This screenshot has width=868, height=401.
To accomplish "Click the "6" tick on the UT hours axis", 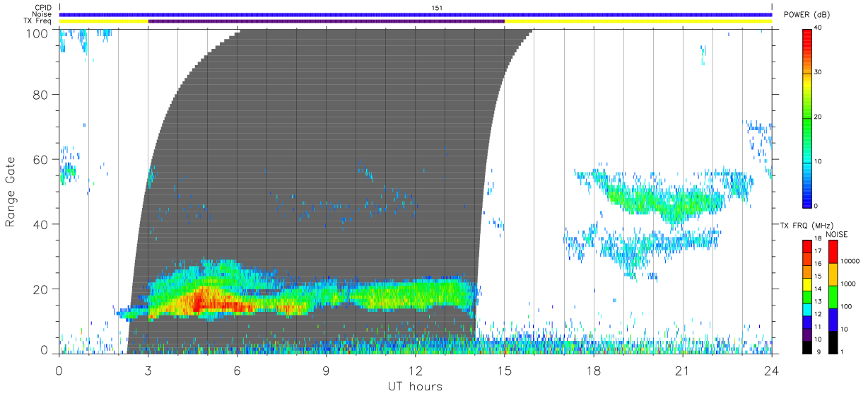I will (x=237, y=370).
